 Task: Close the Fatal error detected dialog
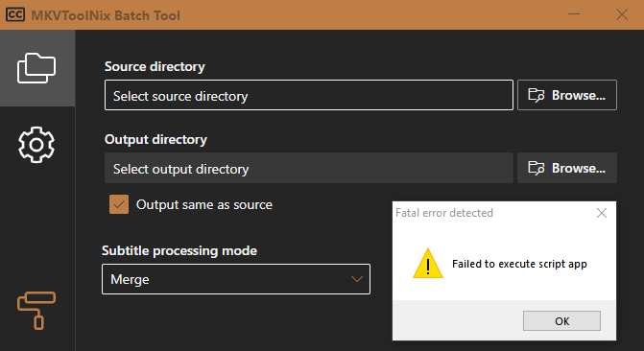pyautogui.click(x=602, y=213)
